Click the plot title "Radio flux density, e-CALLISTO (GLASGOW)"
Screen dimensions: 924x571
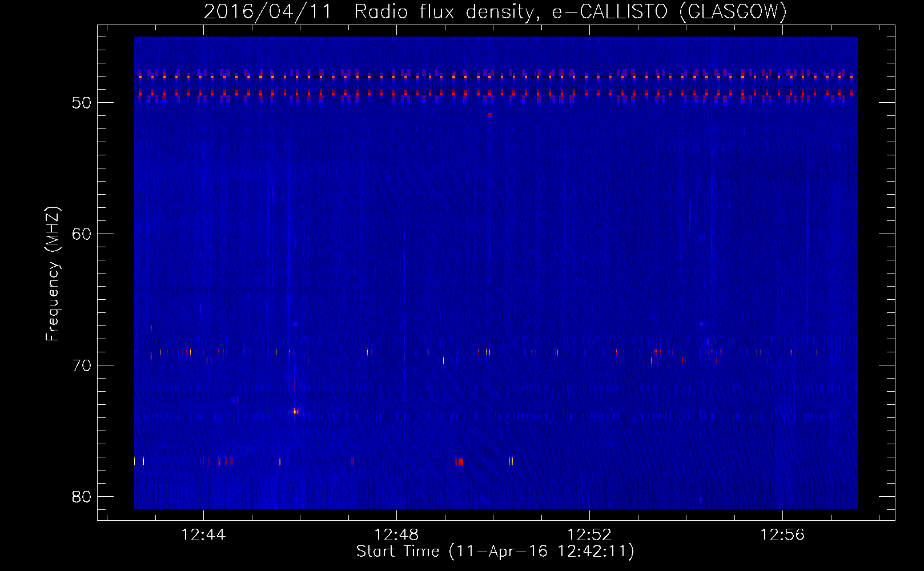(571, 11)
